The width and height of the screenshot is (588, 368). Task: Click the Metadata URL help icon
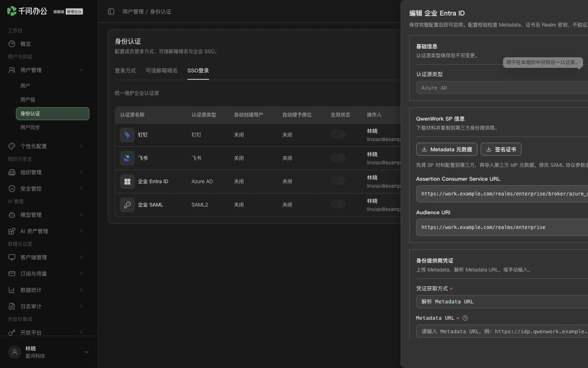pos(465,318)
